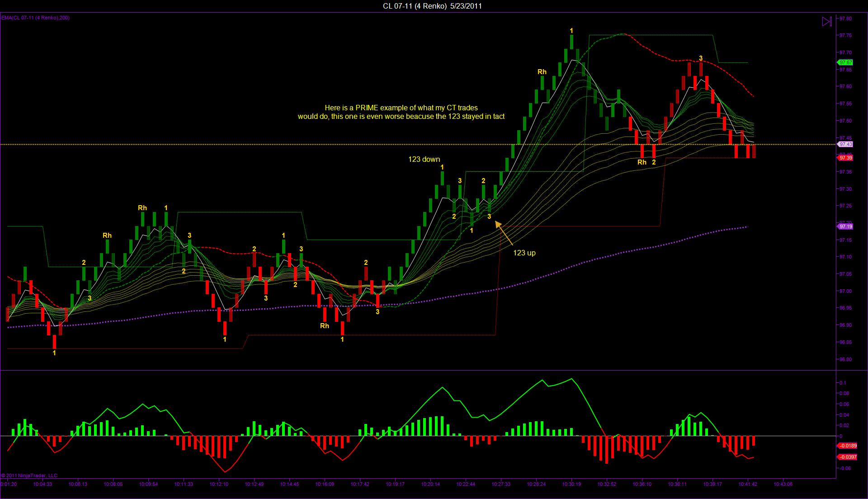Screen dimensions: 868x499
Task: Click the 10:41:42 time axis label
Action: pos(748,484)
